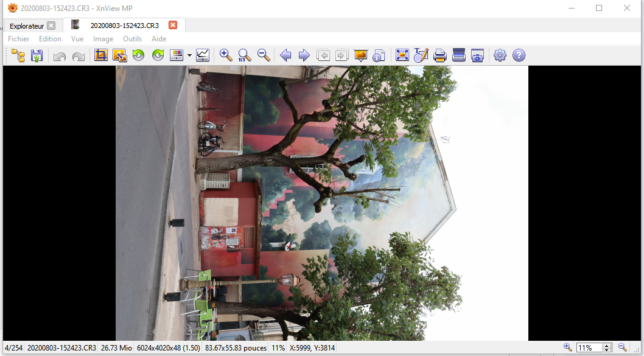Open the Help question mark icon
Screen dimensions: 644x356
coord(519,55)
